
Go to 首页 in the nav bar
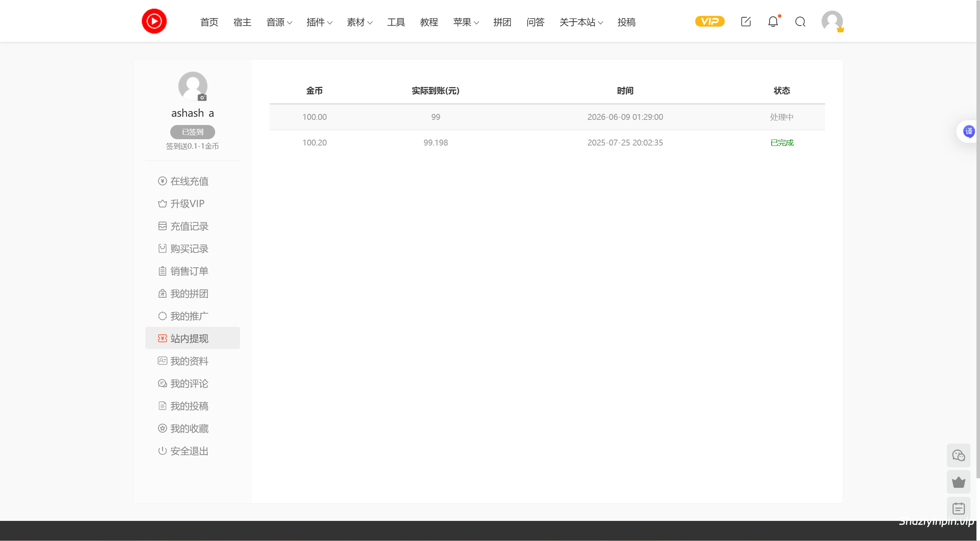pyautogui.click(x=209, y=22)
